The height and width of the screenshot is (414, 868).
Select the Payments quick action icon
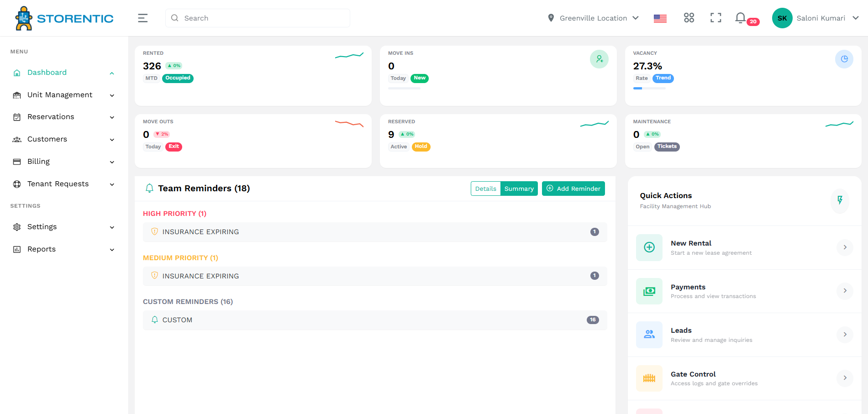coord(649,291)
